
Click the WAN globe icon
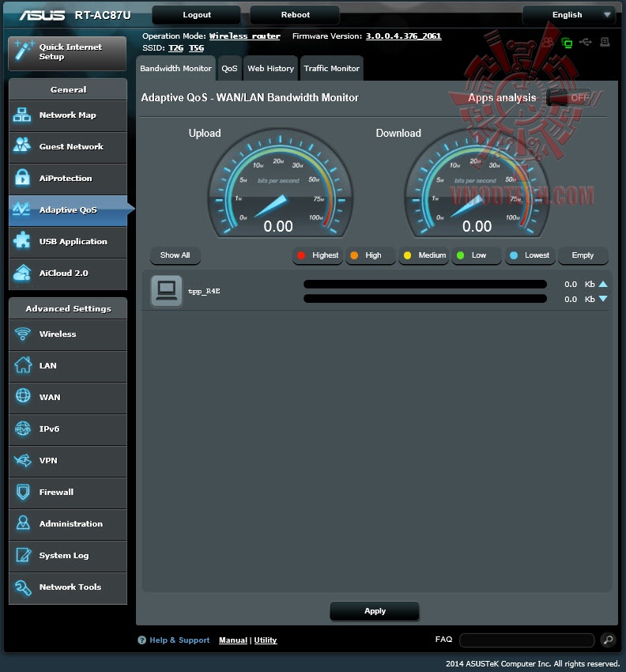pyautogui.click(x=23, y=395)
